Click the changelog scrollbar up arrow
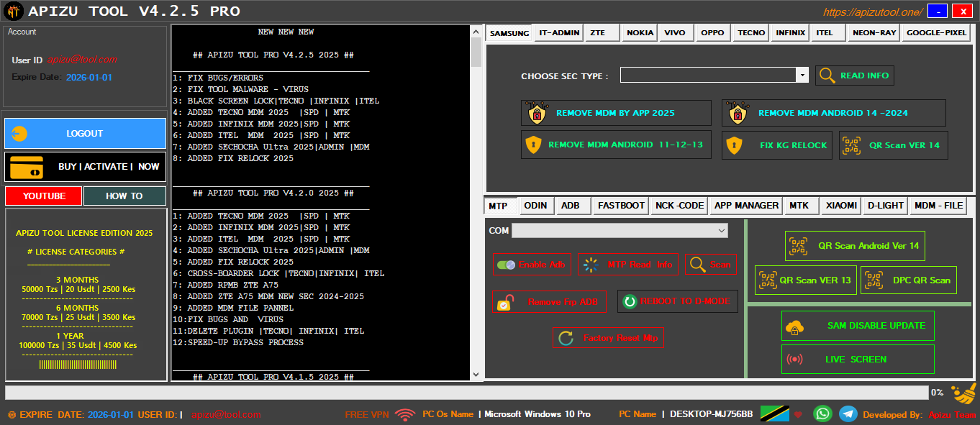The width and height of the screenshot is (980, 425). [x=476, y=31]
